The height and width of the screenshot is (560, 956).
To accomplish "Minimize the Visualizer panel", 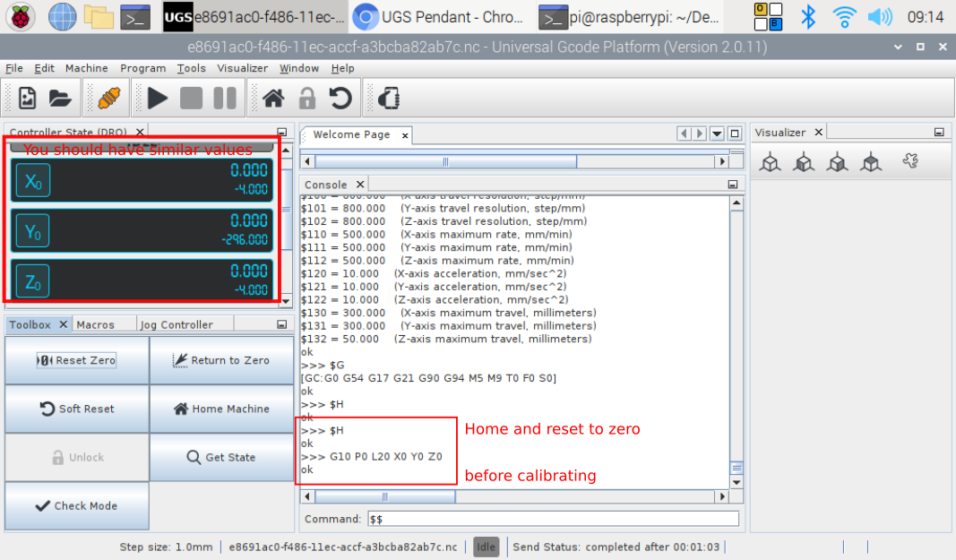I will pos(939,133).
